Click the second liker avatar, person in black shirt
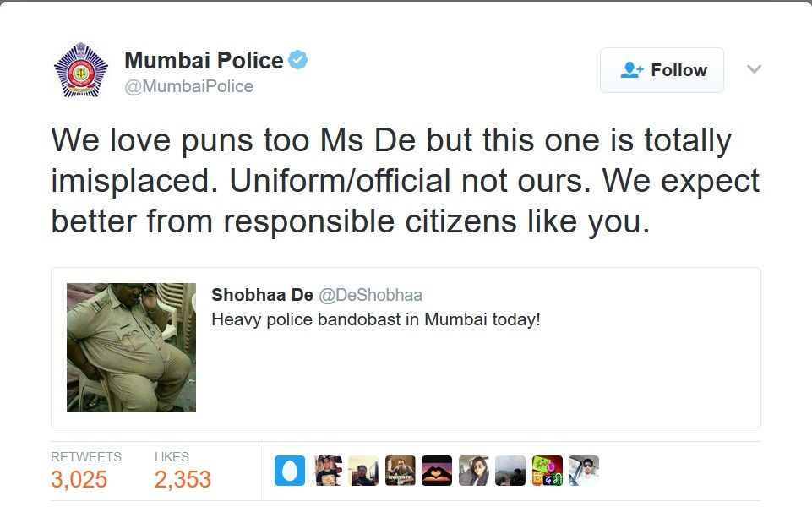 (328, 471)
